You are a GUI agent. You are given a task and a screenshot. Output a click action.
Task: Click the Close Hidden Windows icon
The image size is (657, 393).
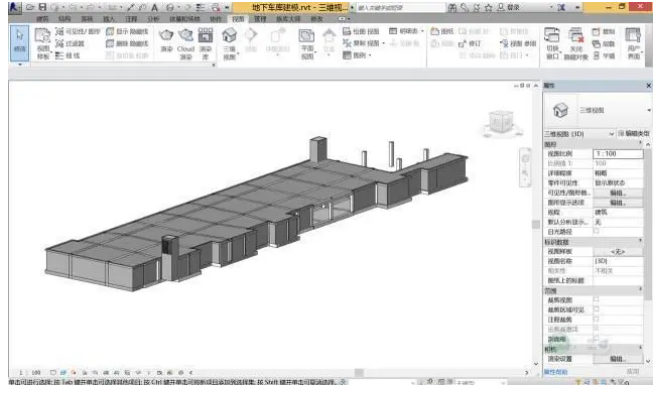[x=576, y=42]
